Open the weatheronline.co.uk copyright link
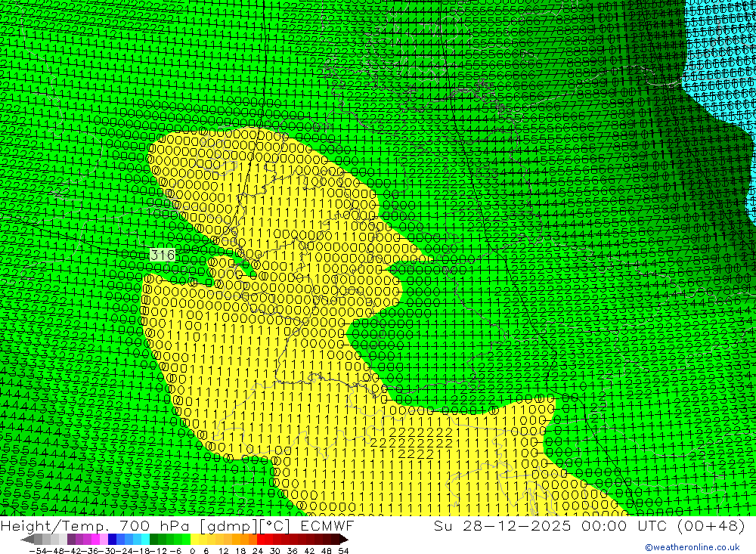This screenshot has width=756, height=554. pos(692,547)
